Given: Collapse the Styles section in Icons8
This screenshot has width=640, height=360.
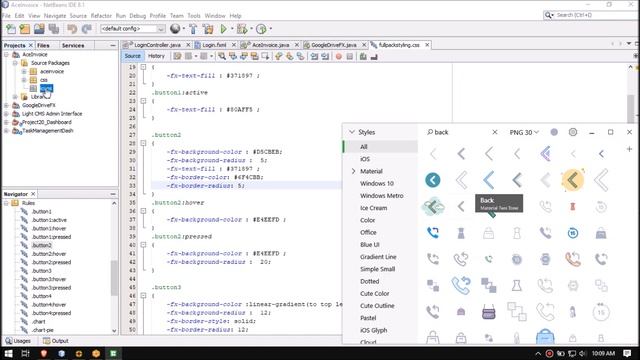Looking at the screenshot, I should point(352,132).
